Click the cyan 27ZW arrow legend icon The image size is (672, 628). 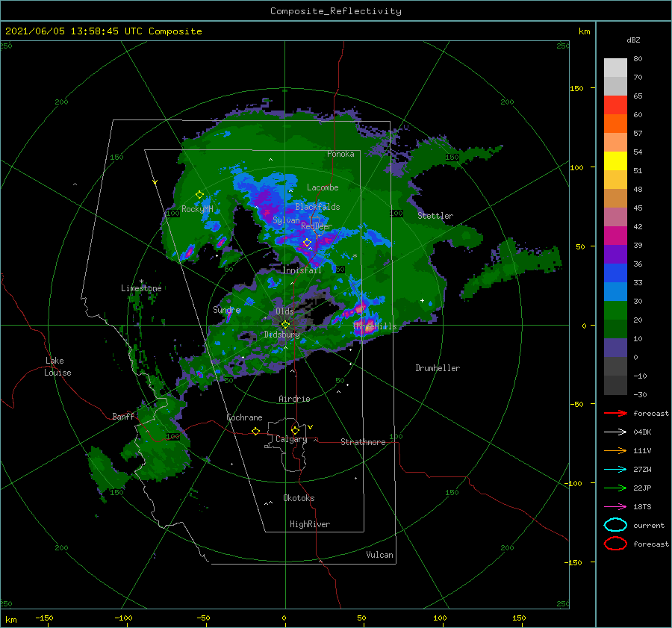[615, 470]
